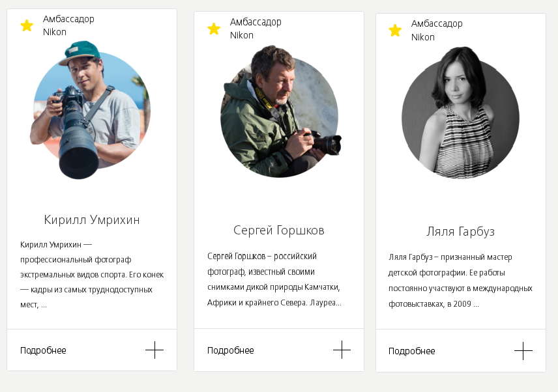
Task: Click Сергей Горшков's round profile photo
Action: click(279, 117)
